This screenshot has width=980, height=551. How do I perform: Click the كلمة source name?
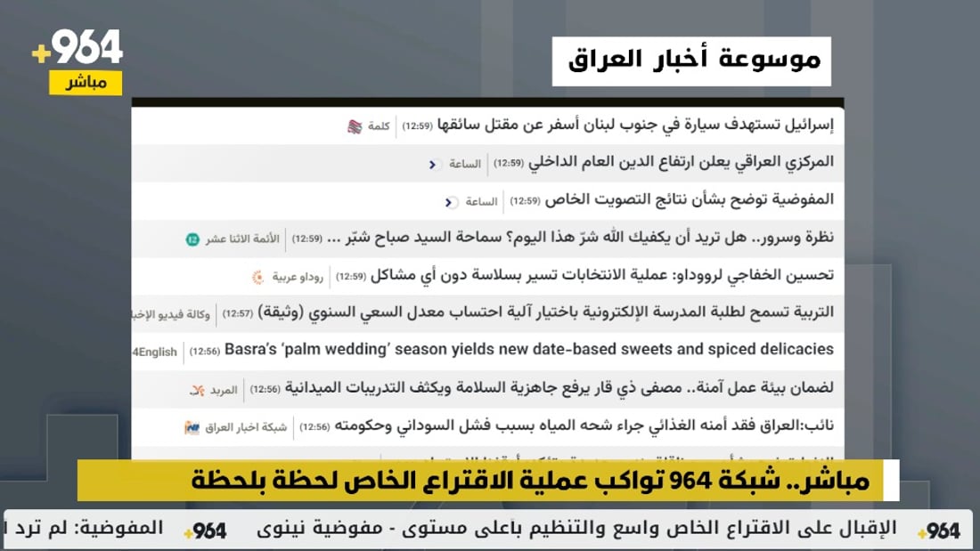tap(379, 126)
